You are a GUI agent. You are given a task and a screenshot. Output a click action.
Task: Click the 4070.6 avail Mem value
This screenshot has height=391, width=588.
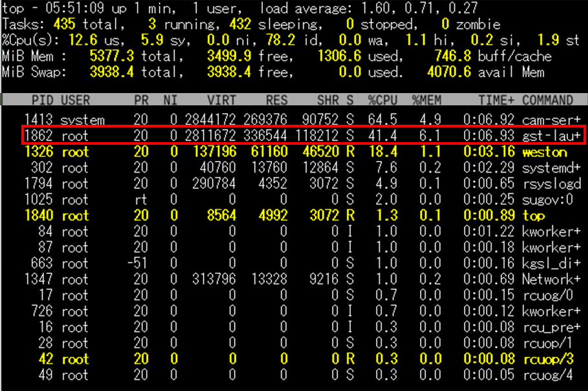point(449,72)
